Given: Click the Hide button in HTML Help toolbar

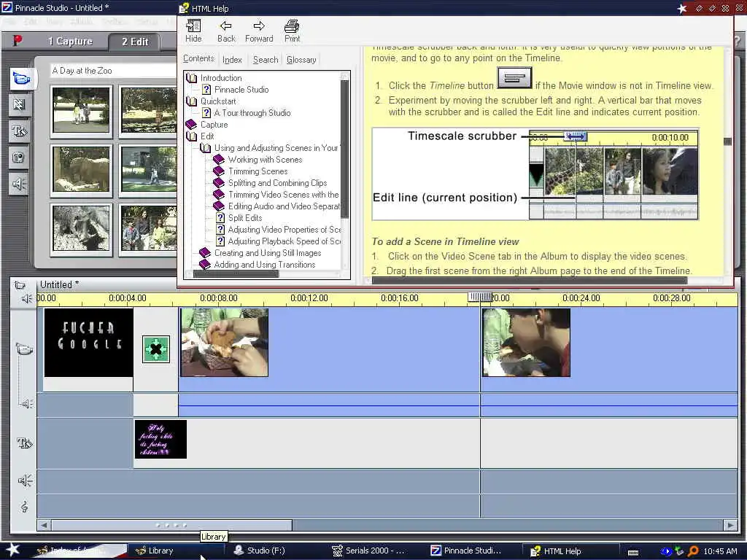Looking at the screenshot, I should point(193,31).
